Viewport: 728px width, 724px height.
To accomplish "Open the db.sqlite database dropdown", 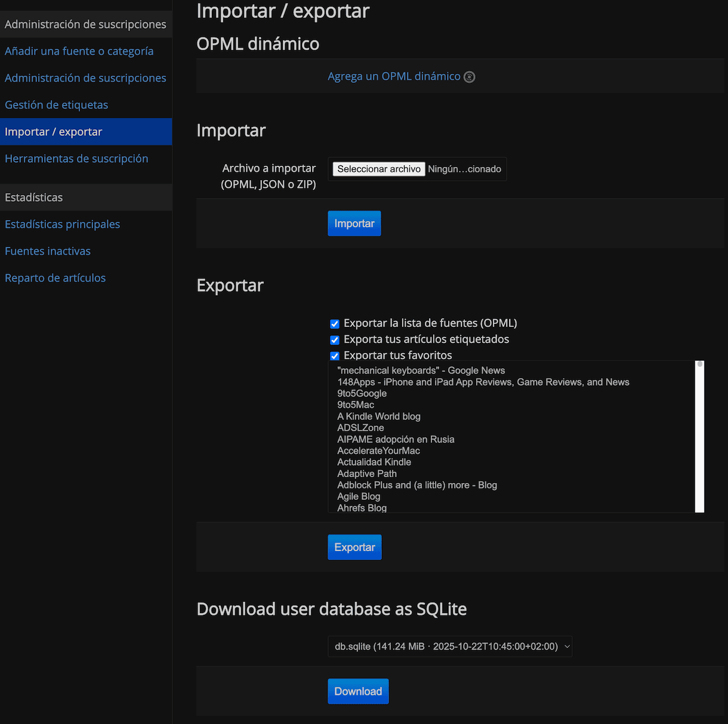I will point(449,646).
